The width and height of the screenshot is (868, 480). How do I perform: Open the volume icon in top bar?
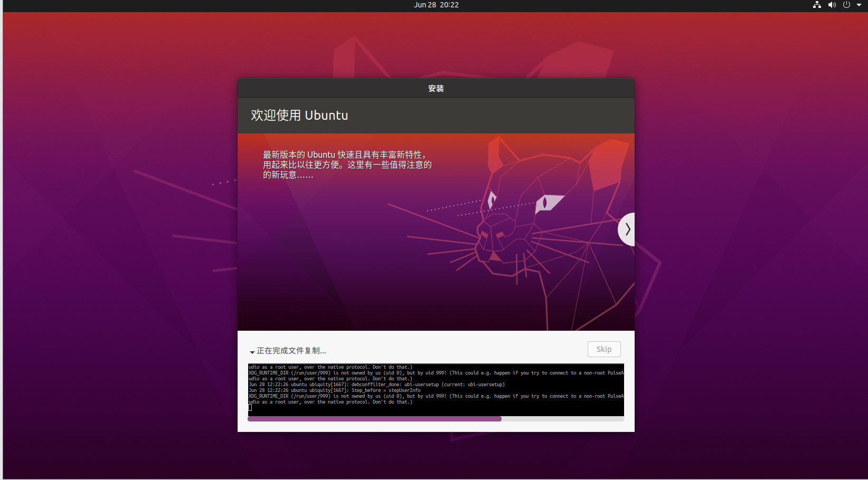pyautogui.click(x=832, y=5)
